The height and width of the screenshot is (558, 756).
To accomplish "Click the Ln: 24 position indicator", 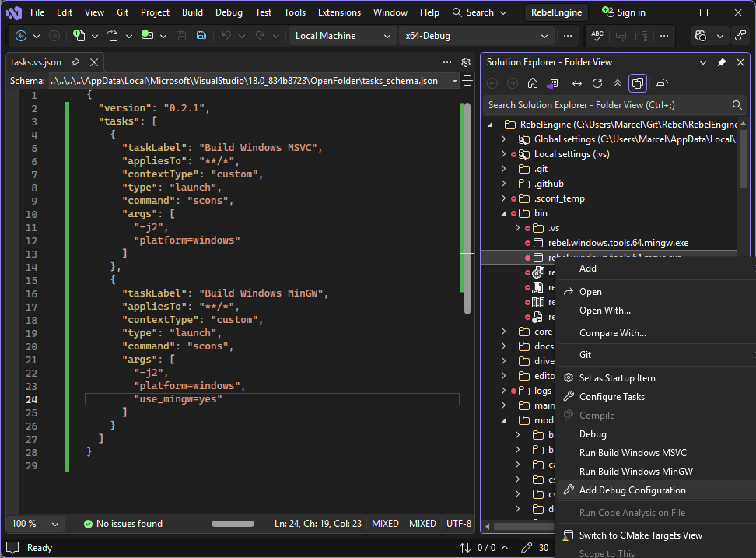I will tap(318, 524).
